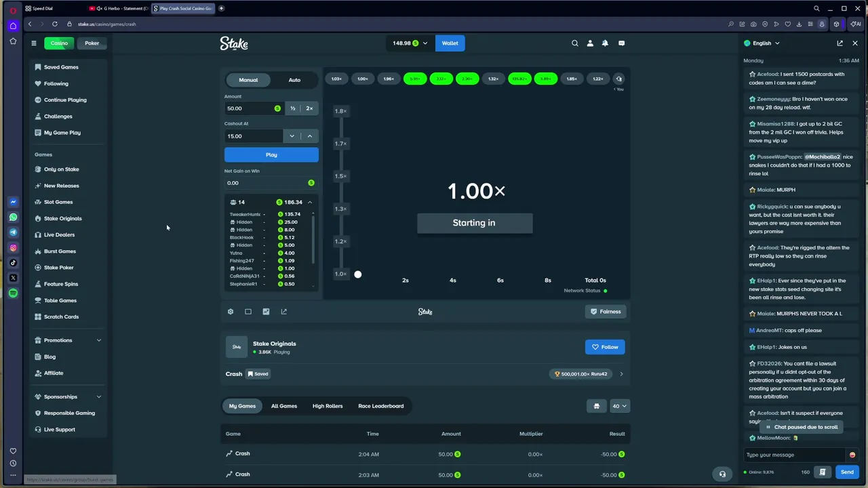
Task: Open Slot Games in the sidebar
Action: click(x=58, y=202)
